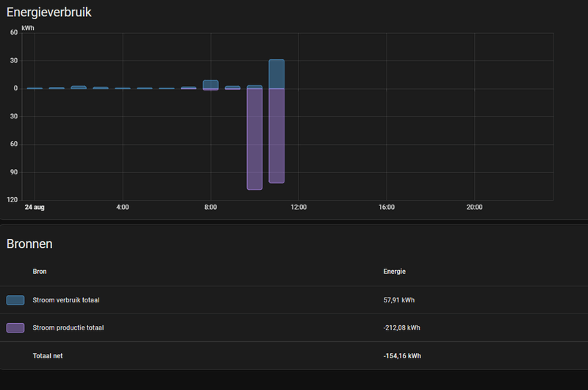Click the Energieverbruik card title

[x=49, y=13]
